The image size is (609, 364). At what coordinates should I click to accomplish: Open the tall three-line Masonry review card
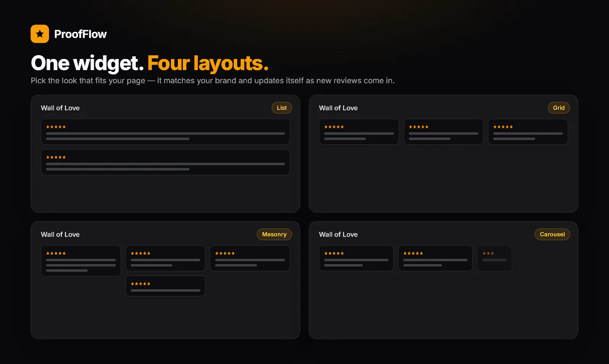[x=81, y=261]
